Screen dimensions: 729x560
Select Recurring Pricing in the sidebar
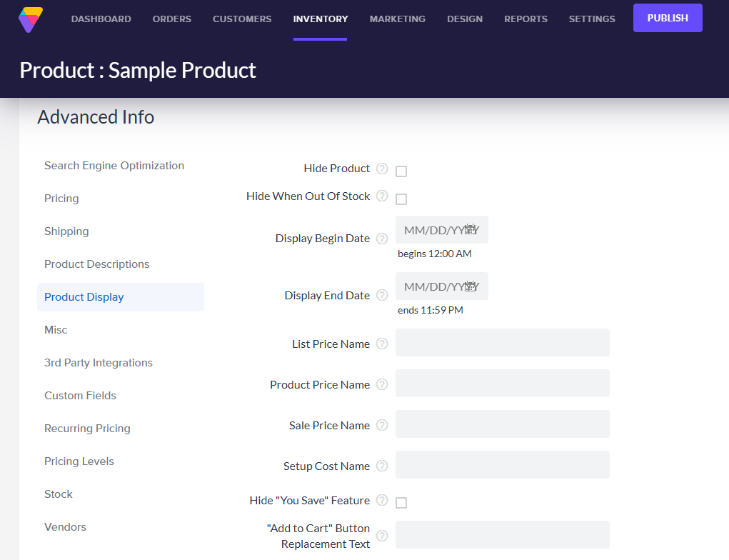[x=87, y=428]
